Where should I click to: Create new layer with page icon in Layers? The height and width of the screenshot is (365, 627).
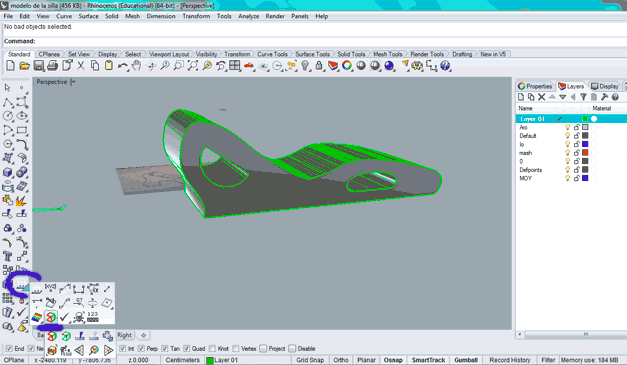pyautogui.click(x=521, y=97)
